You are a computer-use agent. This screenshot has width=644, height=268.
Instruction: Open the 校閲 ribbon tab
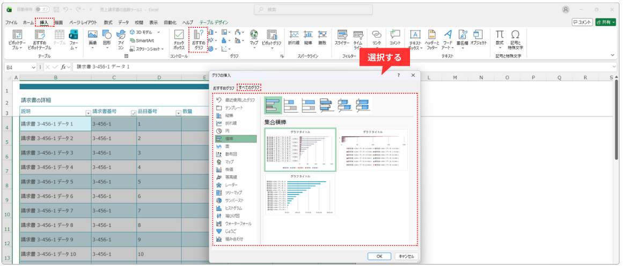139,23
